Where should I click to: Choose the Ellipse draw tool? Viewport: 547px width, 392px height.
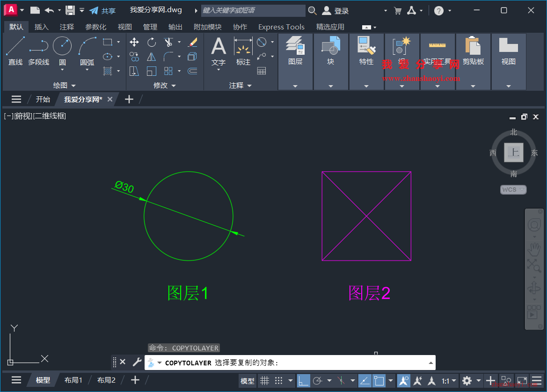point(108,57)
